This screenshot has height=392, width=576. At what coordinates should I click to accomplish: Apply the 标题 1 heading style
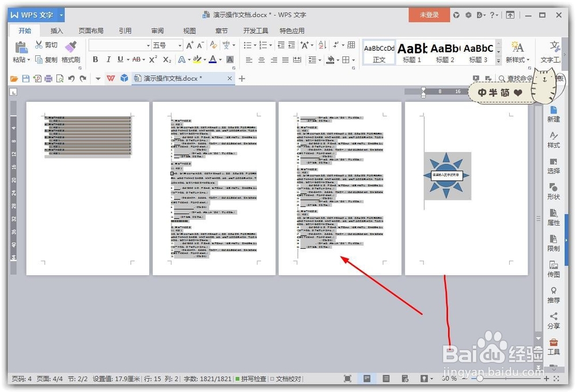[x=412, y=52]
